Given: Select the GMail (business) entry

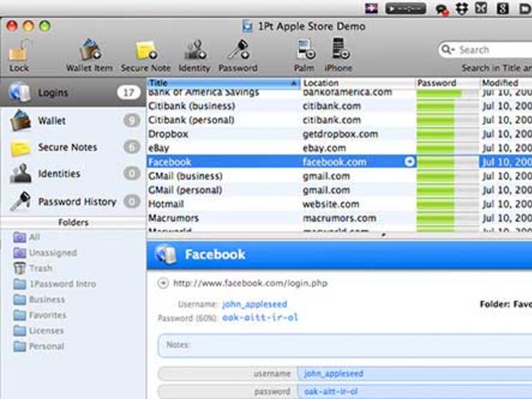Looking at the screenshot, I should click(339, 176).
